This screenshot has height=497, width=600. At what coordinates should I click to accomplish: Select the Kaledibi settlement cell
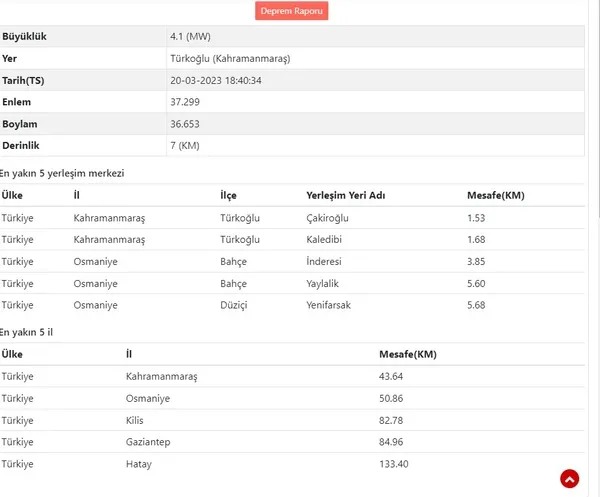pos(324,240)
